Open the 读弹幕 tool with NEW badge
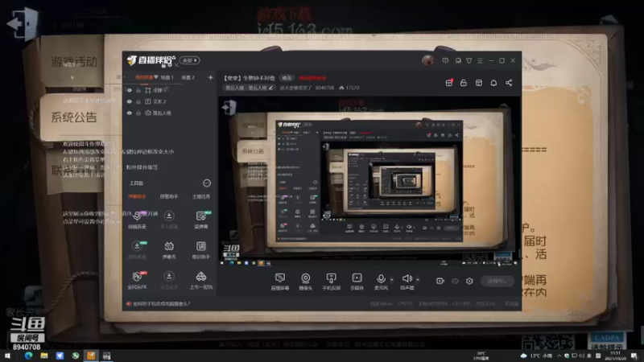 (200, 220)
